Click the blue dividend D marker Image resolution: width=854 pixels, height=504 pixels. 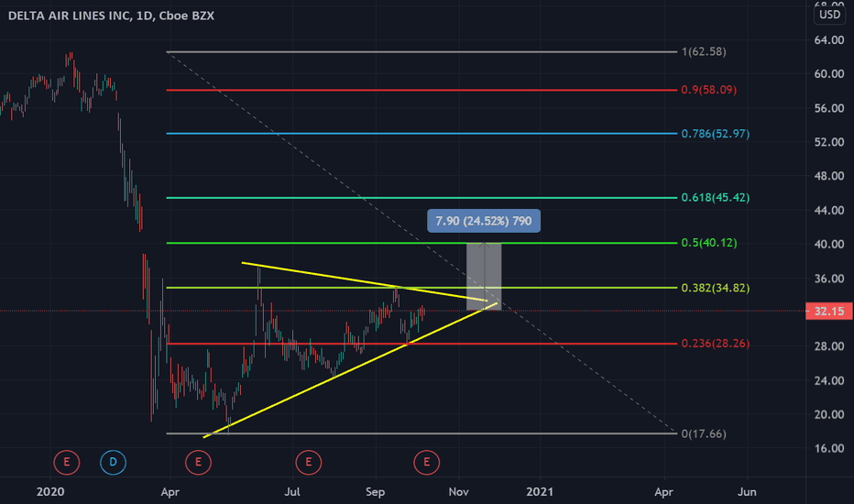(x=114, y=462)
